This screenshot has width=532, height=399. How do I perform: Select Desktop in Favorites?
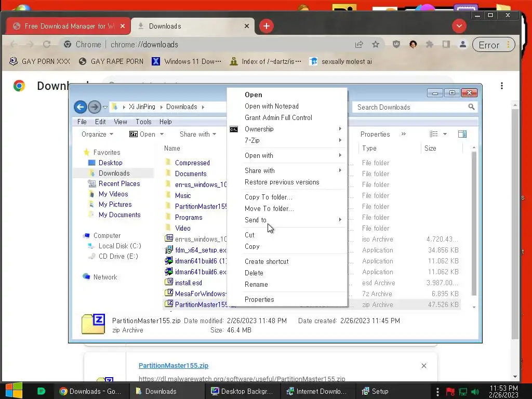tap(110, 163)
